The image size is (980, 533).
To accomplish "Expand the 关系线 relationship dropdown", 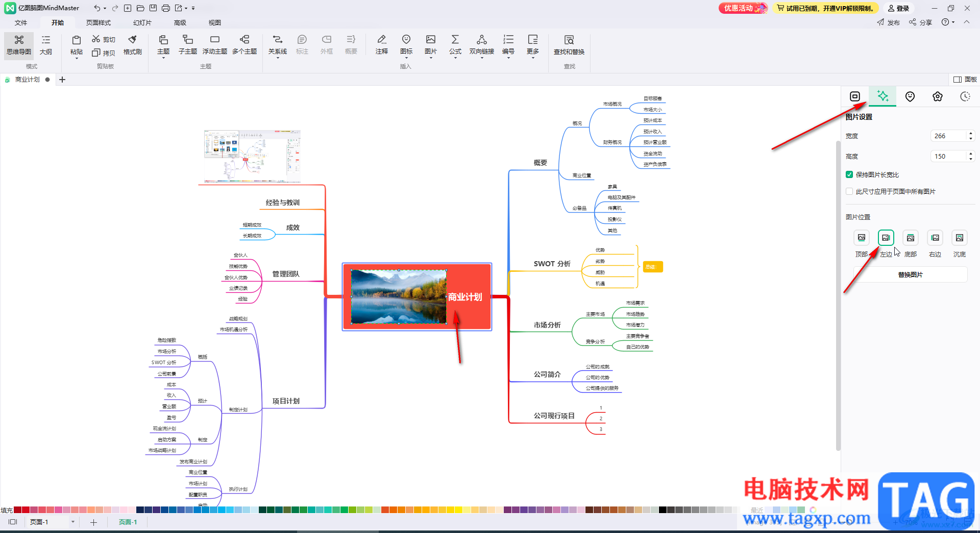I will (278, 58).
